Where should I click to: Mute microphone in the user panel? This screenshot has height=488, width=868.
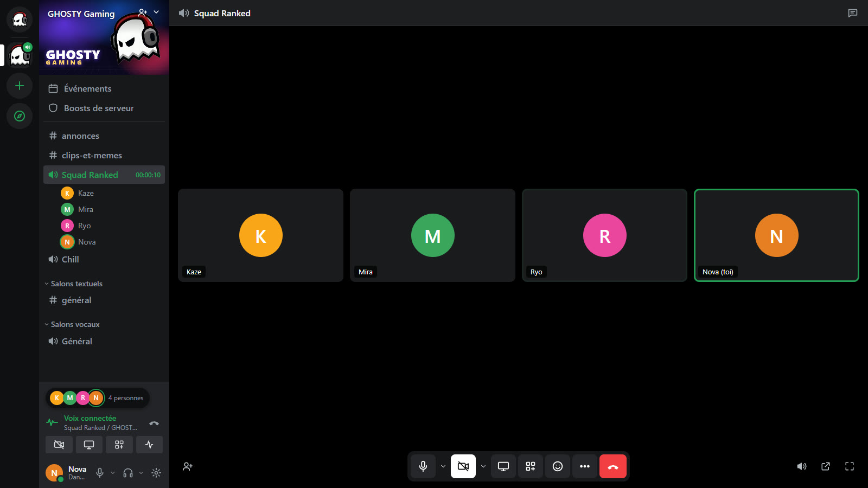[x=100, y=473]
